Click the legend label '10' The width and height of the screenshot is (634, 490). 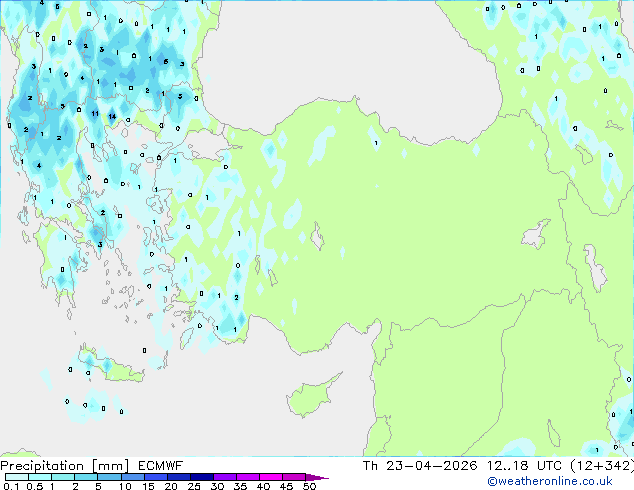[125, 486]
